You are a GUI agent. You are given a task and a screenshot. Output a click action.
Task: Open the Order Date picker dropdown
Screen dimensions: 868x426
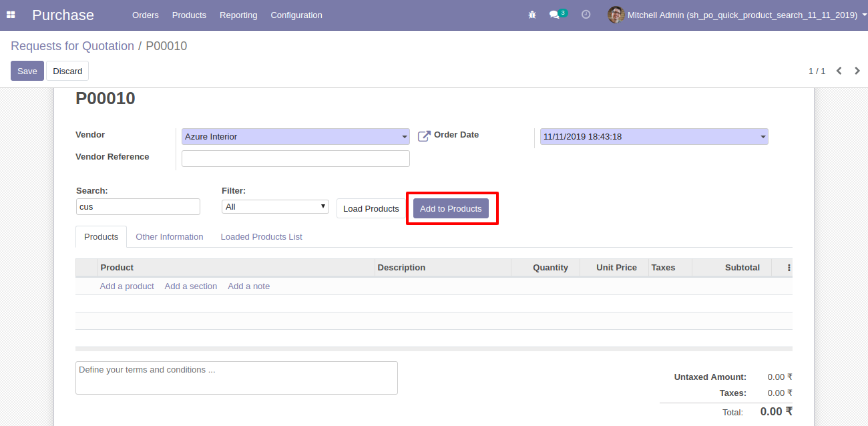click(654, 137)
